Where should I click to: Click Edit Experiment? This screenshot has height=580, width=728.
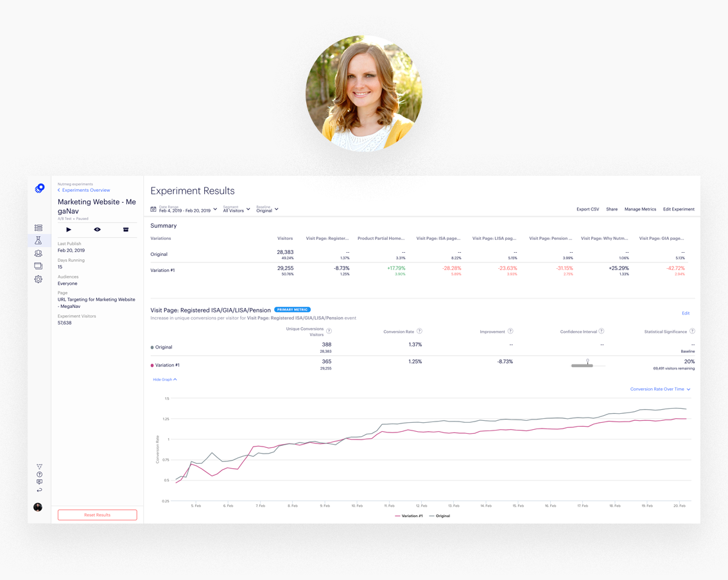click(679, 209)
